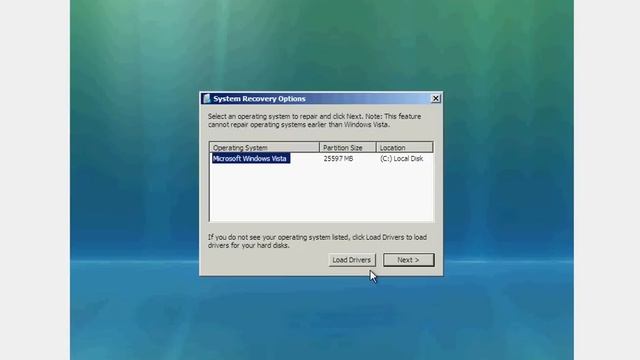640x360 pixels.
Task: Click the 25597 MB partition size value
Action: click(338, 158)
